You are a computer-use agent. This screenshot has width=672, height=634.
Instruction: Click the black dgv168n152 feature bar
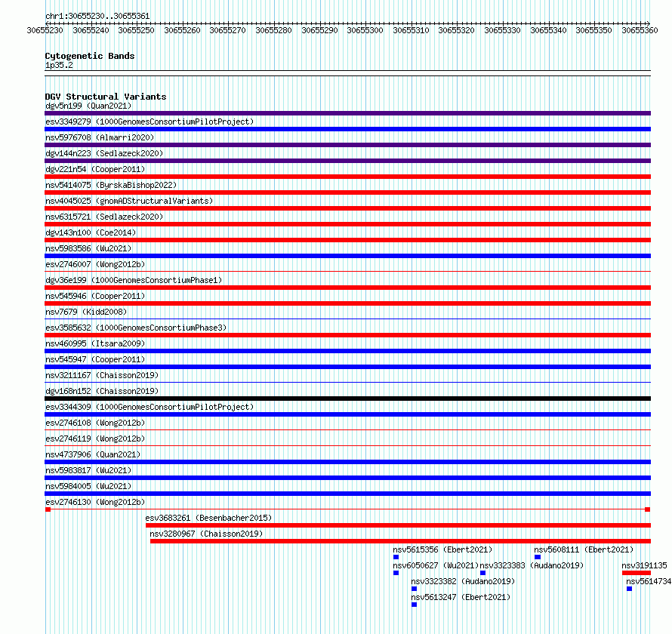[347, 399]
